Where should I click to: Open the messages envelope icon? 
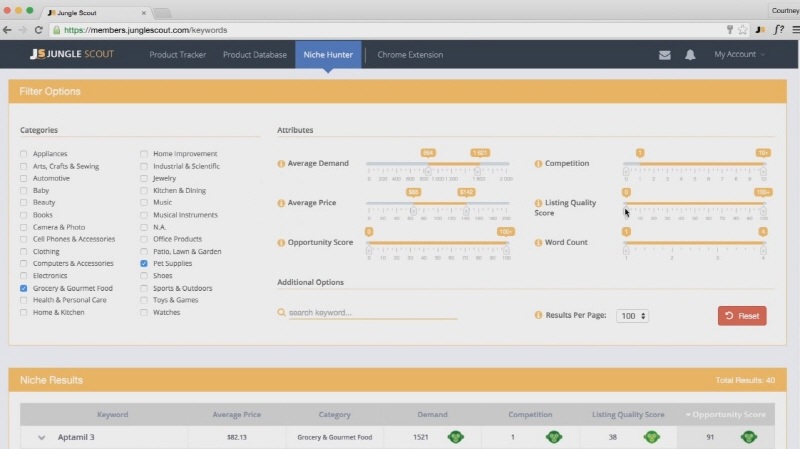tap(664, 55)
